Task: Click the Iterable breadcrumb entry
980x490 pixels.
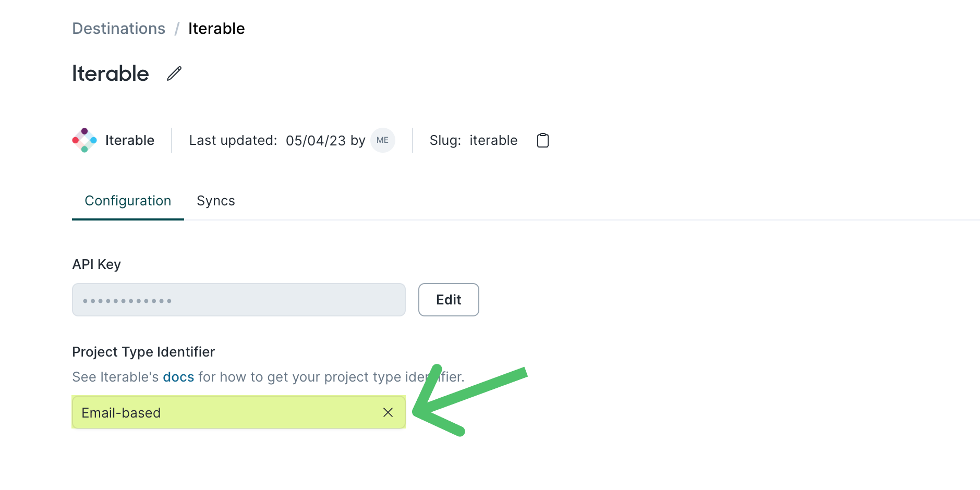Action: [x=216, y=28]
